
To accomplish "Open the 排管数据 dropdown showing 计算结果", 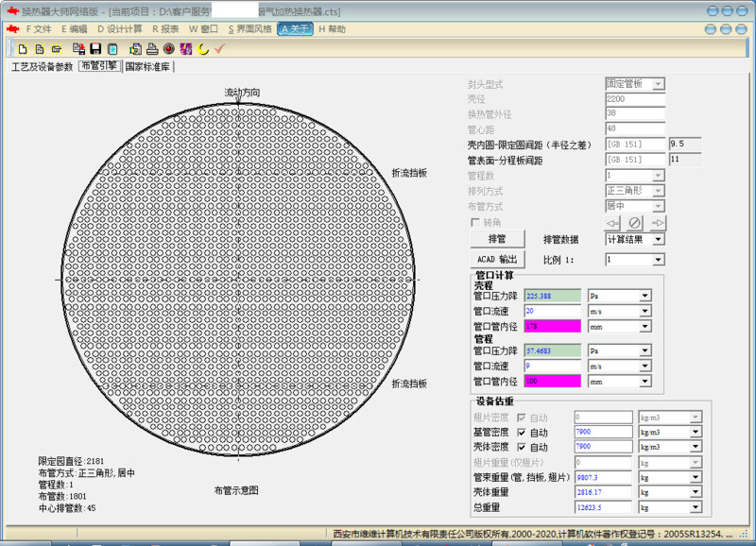I will click(x=659, y=240).
